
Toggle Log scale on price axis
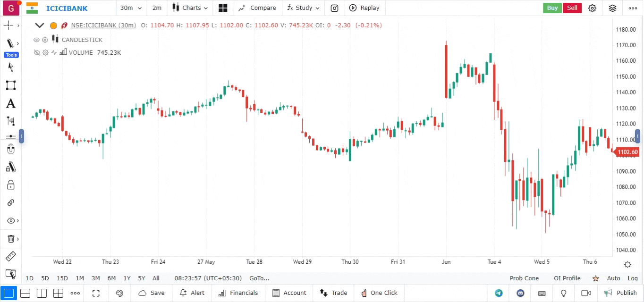[x=632, y=278]
